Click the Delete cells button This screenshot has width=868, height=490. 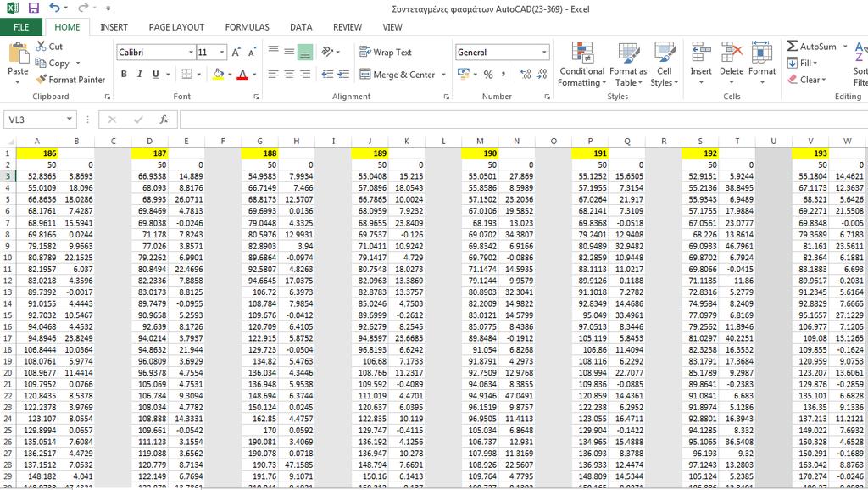coord(732,63)
